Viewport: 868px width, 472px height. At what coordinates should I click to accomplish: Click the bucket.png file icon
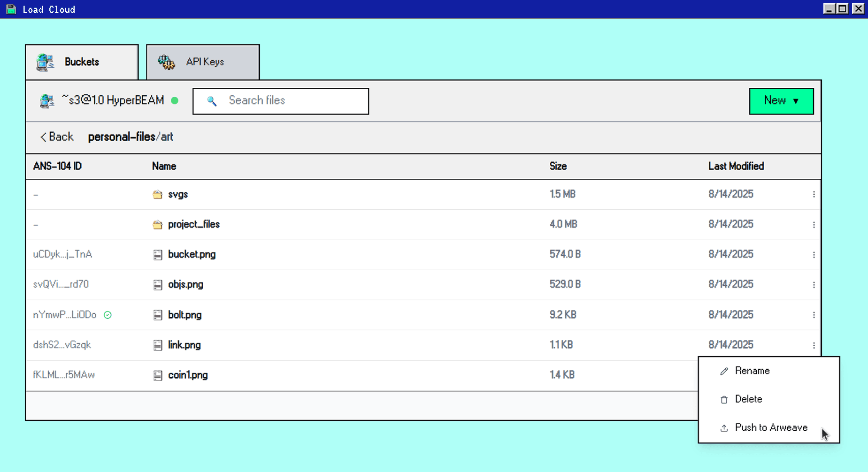pyautogui.click(x=158, y=255)
